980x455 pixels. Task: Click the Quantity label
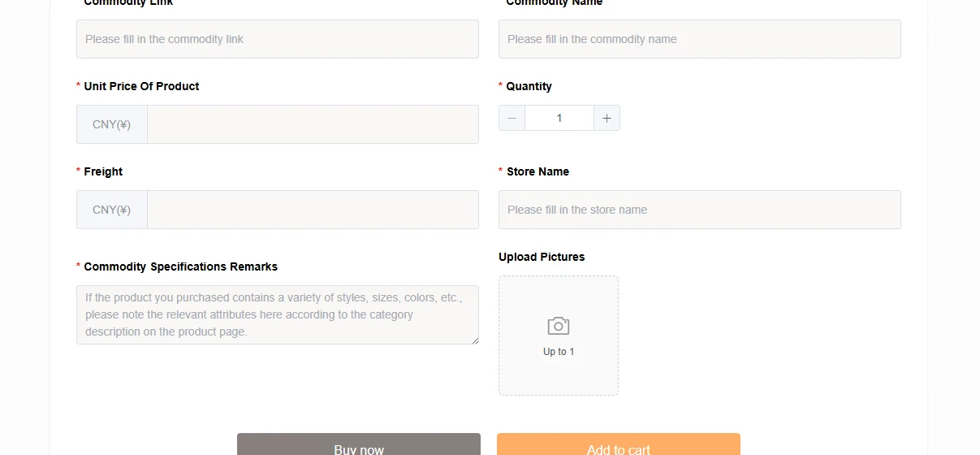529,86
